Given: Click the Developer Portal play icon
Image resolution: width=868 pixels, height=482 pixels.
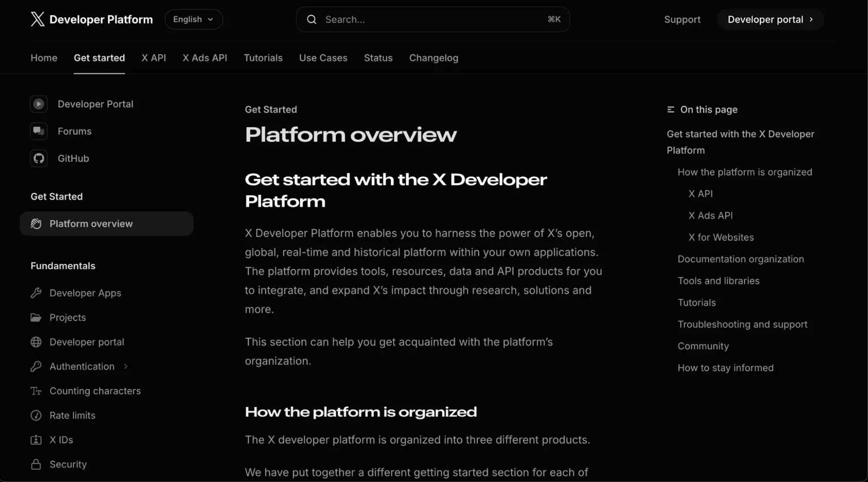Looking at the screenshot, I should (x=39, y=104).
